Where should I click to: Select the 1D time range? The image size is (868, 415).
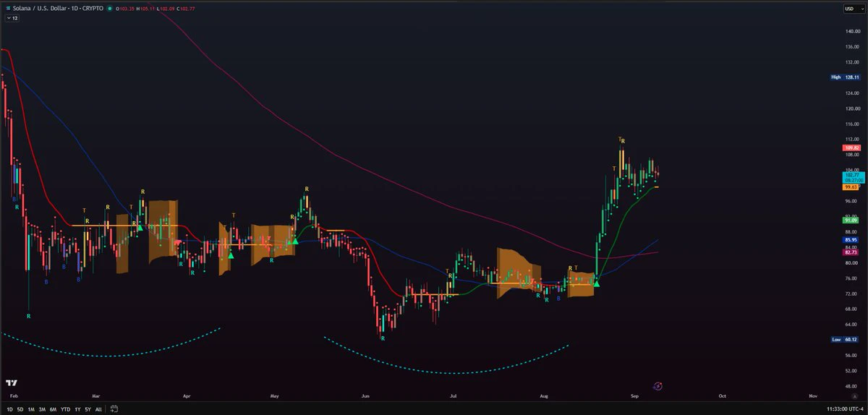pyautogui.click(x=10, y=409)
